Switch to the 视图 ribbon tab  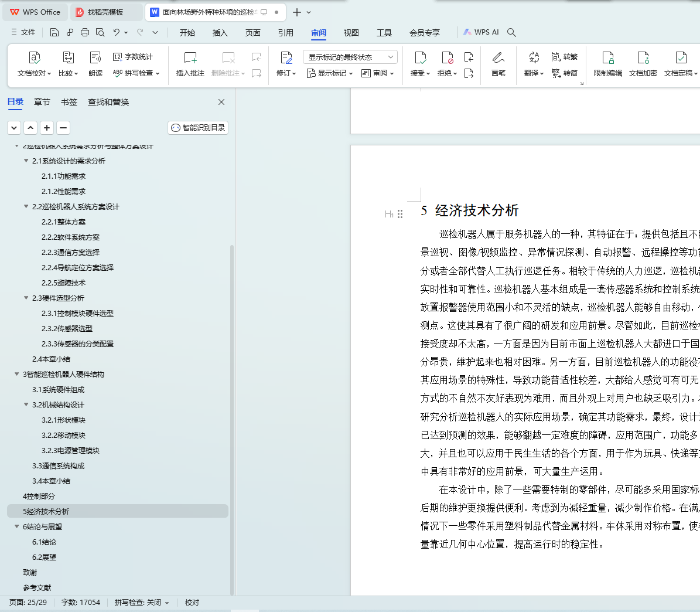(x=351, y=33)
